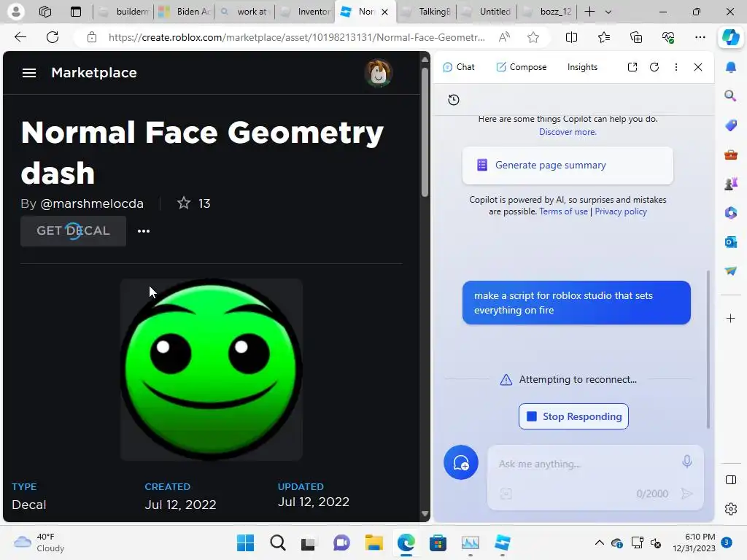
Task: Close the Copilot sidebar pane
Action: (698, 67)
